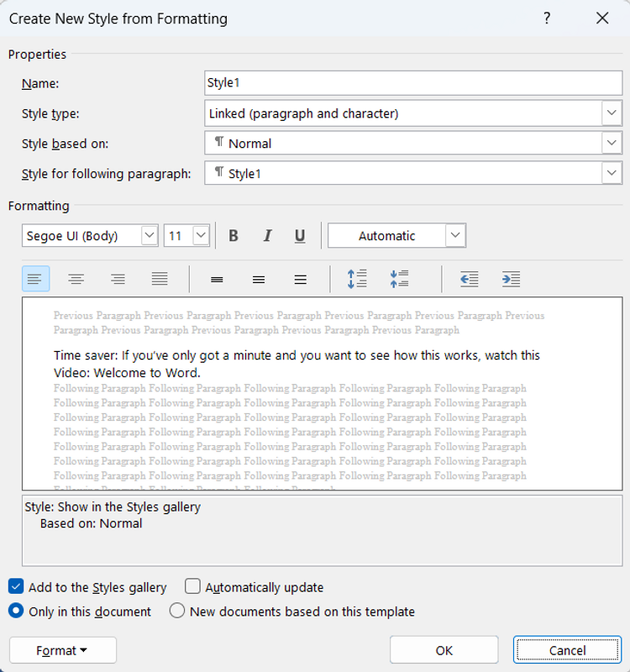Enable Automatically update checkbox
Screen dimensions: 630x672
pyautogui.click(x=192, y=586)
